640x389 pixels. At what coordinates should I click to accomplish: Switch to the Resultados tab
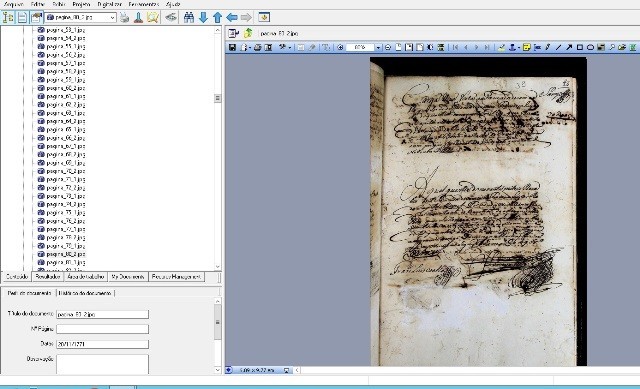tap(48, 277)
